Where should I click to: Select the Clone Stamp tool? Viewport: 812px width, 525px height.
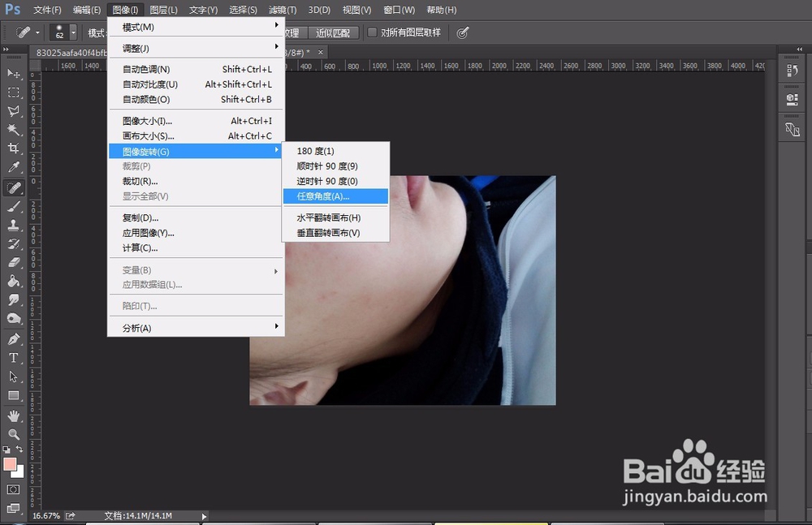pyautogui.click(x=14, y=226)
